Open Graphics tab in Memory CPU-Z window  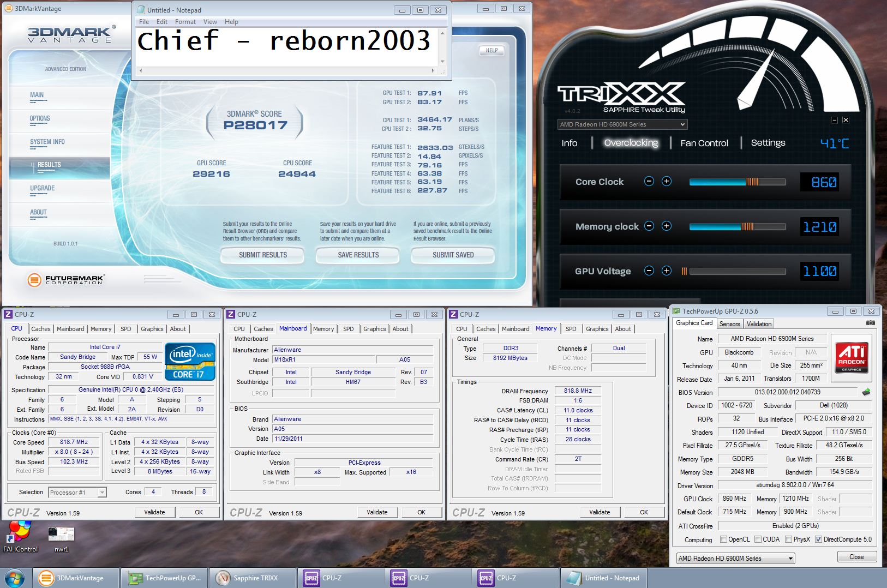point(597,329)
